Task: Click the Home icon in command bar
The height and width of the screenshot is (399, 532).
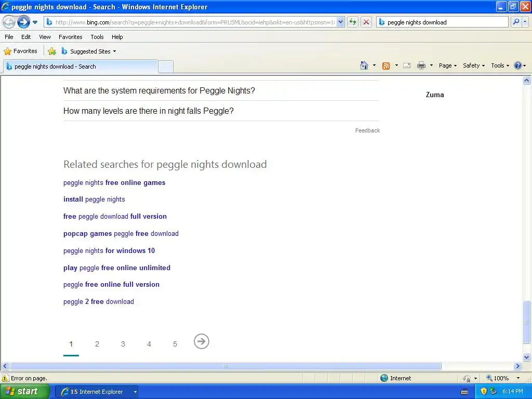Action: coord(364,65)
